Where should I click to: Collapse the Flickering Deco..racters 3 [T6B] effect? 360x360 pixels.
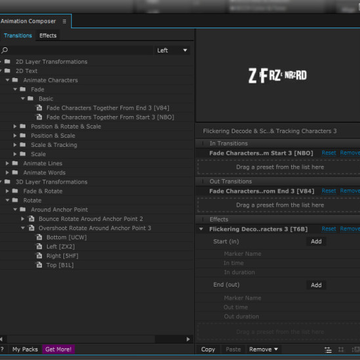201,229
